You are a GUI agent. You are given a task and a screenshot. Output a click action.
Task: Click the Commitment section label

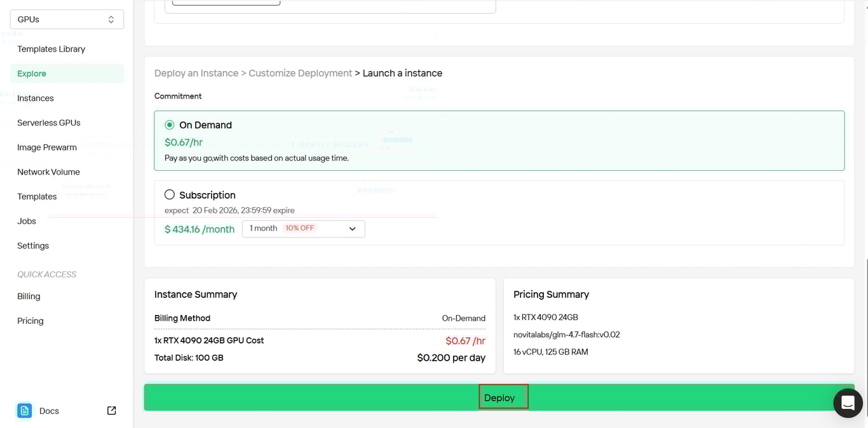[x=178, y=96]
